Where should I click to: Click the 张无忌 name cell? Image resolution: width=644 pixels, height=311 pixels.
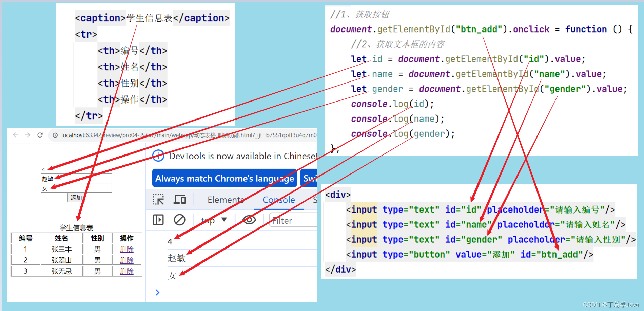click(x=62, y=271)
